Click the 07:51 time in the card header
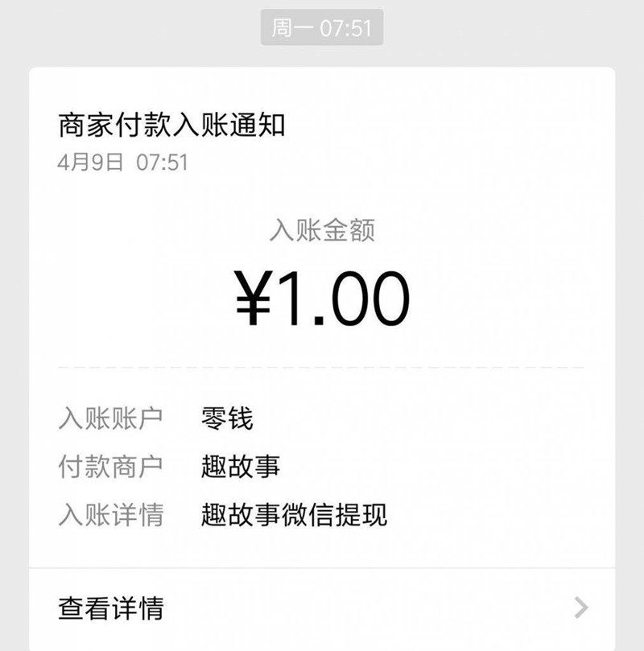 [x=163, y=162]
